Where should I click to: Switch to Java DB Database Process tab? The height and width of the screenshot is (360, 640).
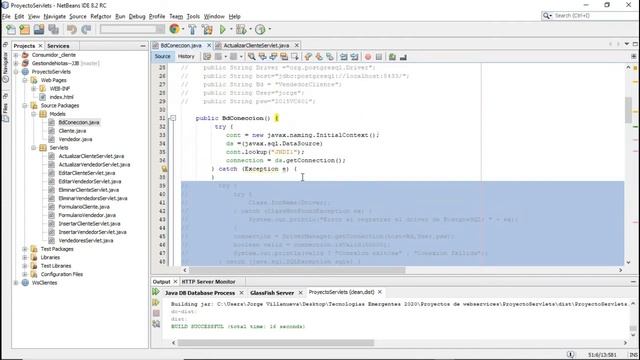[x=200, y=293]
